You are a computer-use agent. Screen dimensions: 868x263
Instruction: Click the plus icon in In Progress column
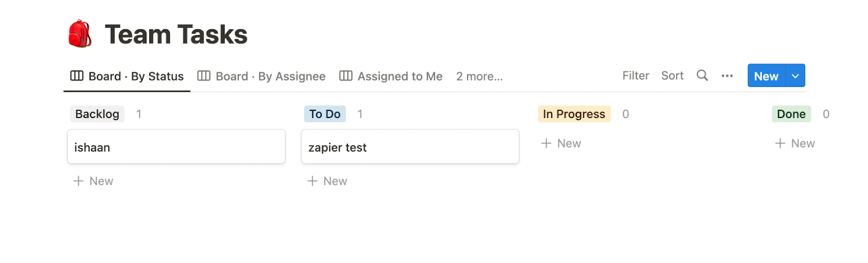(546, 143)
